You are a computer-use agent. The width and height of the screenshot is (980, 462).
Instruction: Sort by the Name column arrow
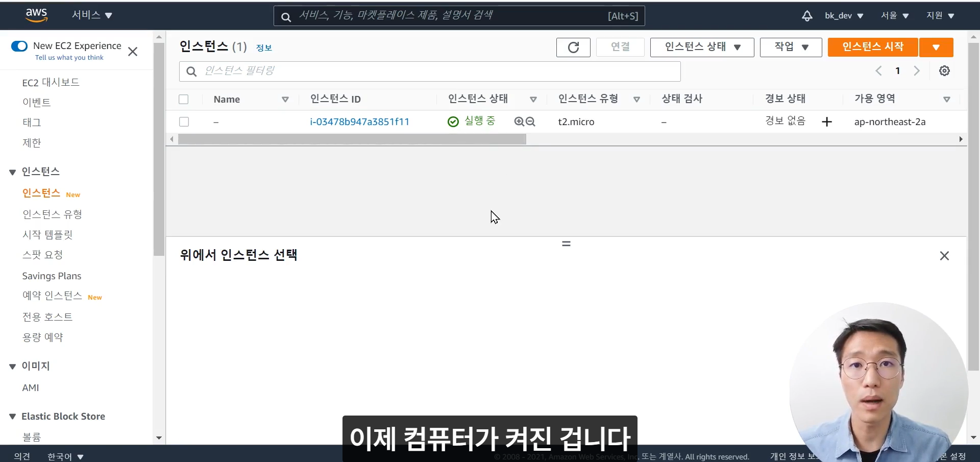click(x=285, y=100)
